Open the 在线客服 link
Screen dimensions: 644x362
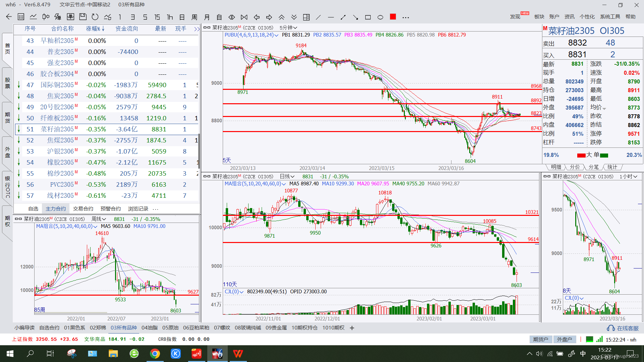click(x=628, y=328)
